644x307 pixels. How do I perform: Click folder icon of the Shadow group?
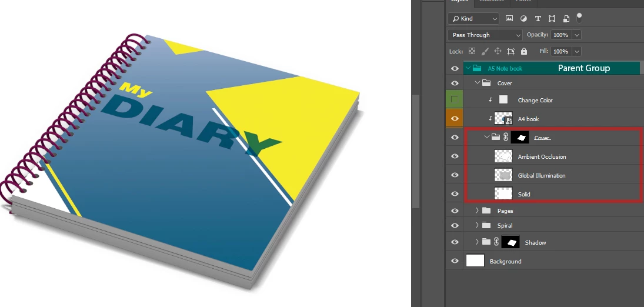(x=486, y=242)
